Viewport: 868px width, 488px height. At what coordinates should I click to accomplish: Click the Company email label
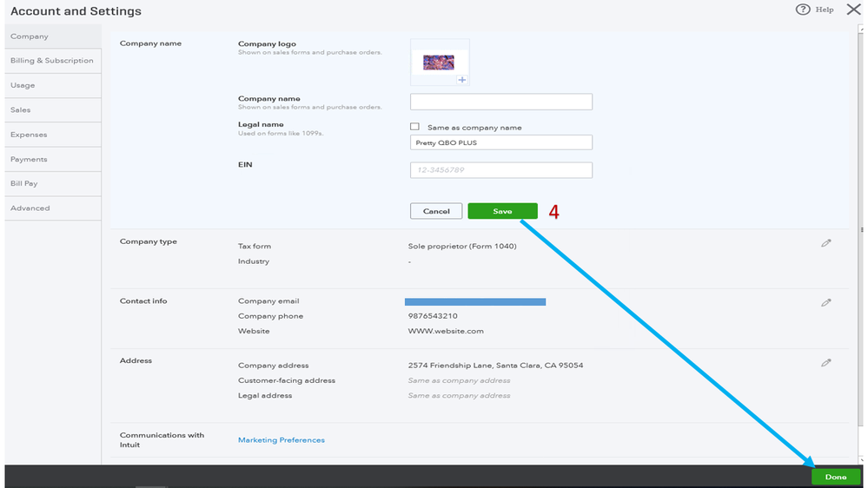pos(268,301)
